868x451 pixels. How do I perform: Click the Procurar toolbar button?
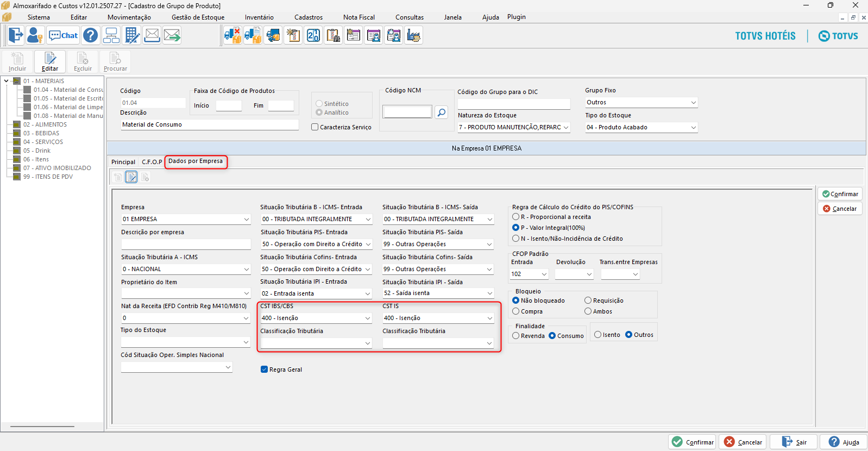[115, 61]
